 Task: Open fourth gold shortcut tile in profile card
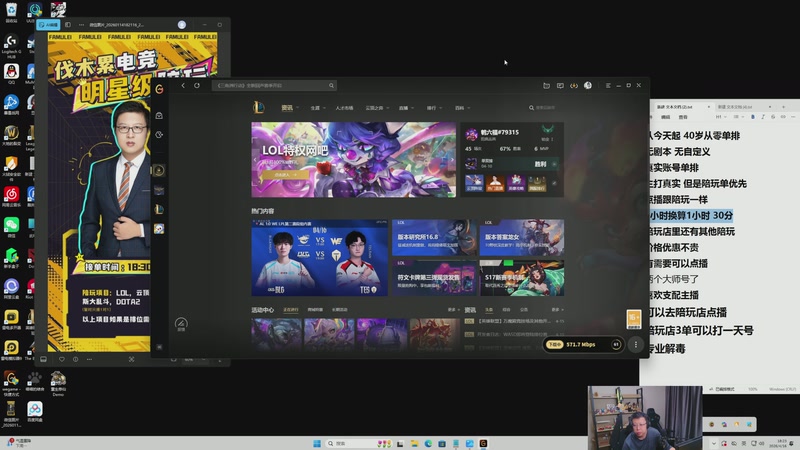[537, 183]
